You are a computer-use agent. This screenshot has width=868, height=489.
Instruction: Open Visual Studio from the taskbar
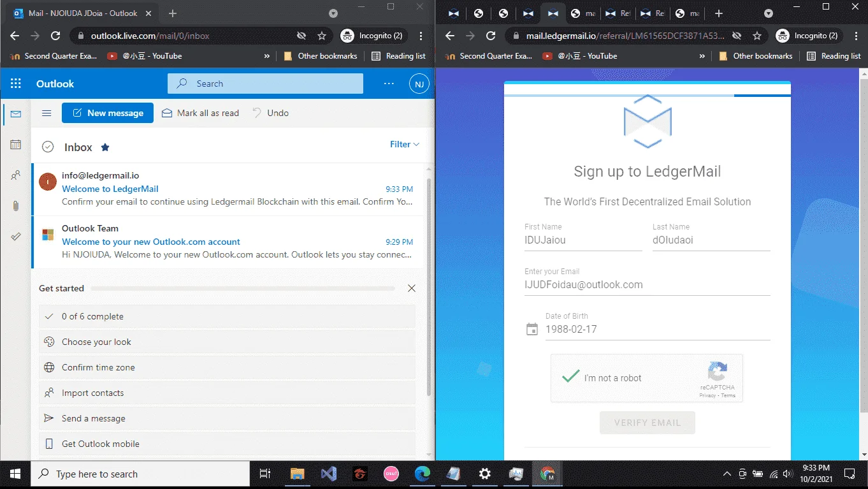[329, 474]
